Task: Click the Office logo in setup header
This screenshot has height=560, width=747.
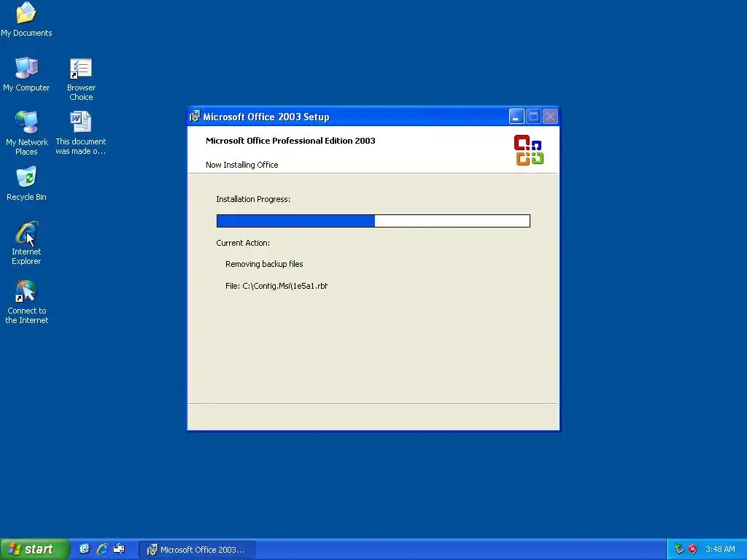Action: [x=529, y=150]
